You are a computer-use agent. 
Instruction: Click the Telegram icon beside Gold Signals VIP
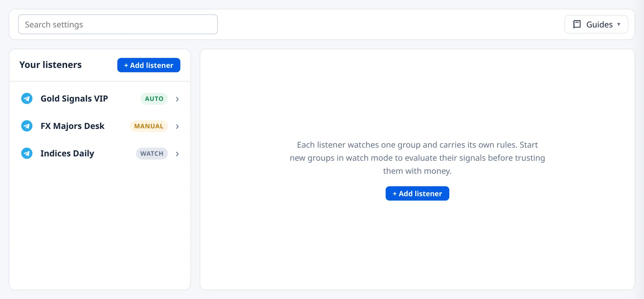coord(27,99)
